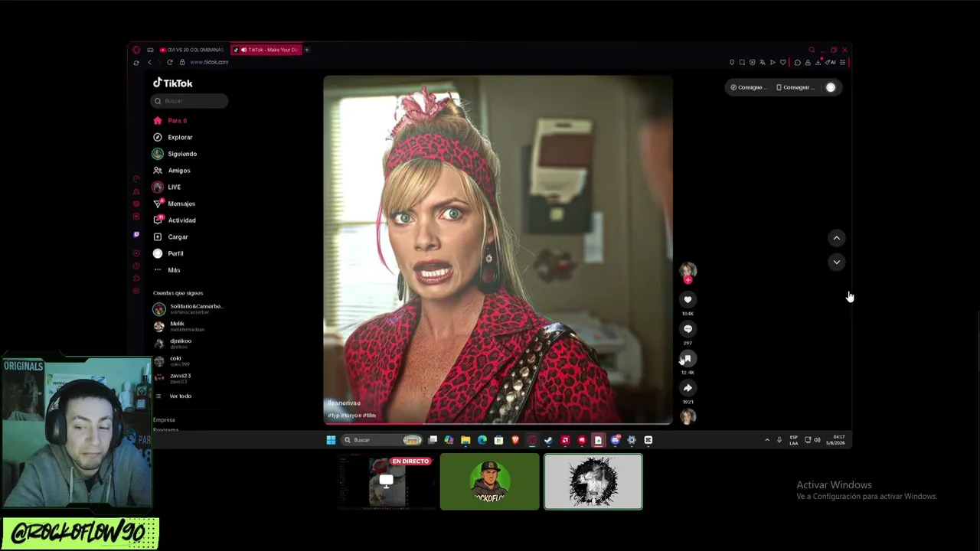Click the Conseguir app button

coord(795,87)
